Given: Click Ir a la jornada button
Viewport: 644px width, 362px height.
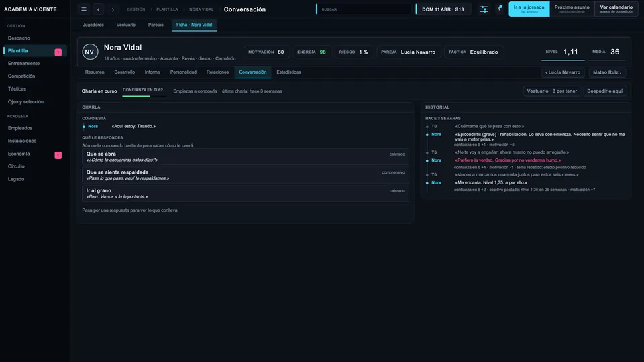Looking at the screenshot, I should pyautogui.click(x=529, y=9).
